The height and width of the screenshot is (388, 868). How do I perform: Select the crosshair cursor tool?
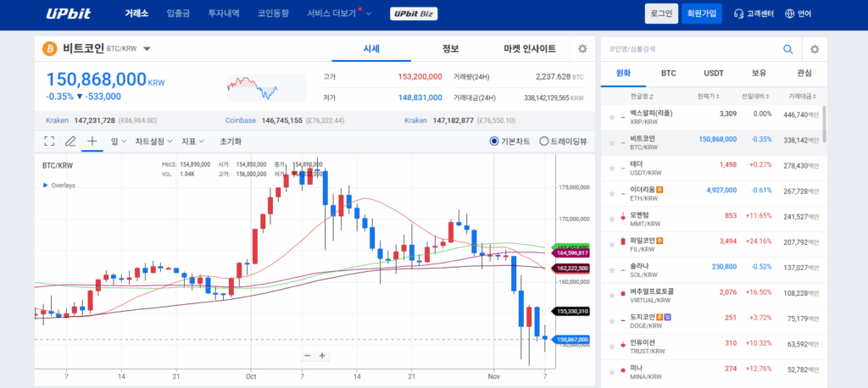click(92, 141)
